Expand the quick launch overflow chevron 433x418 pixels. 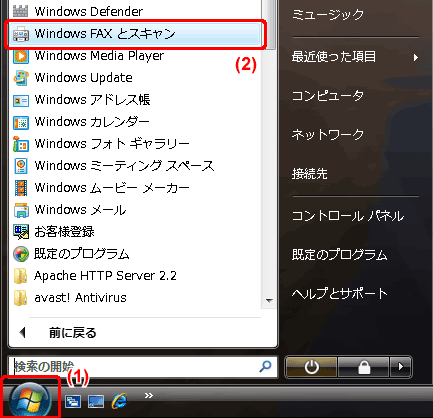point(149,395)
